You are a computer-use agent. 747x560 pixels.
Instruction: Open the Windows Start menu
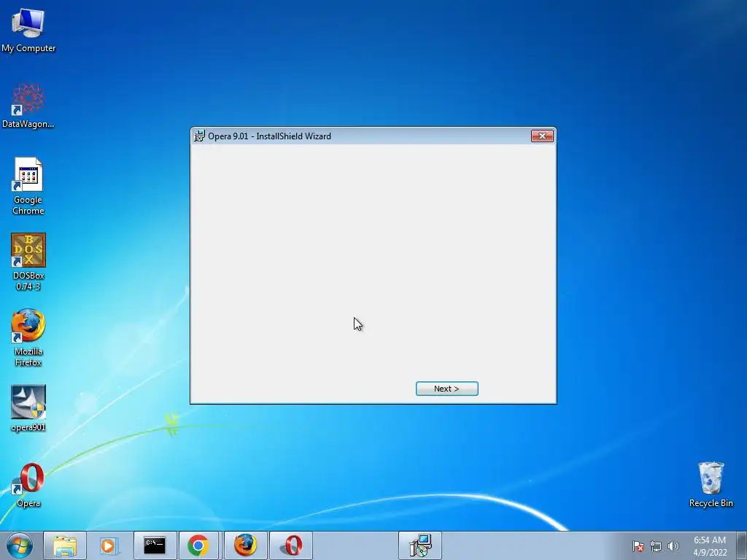[x=20, y=545]
